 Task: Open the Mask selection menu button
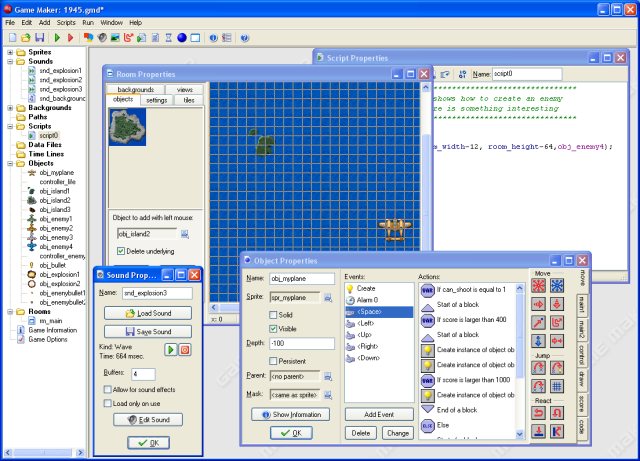(328, 395)
